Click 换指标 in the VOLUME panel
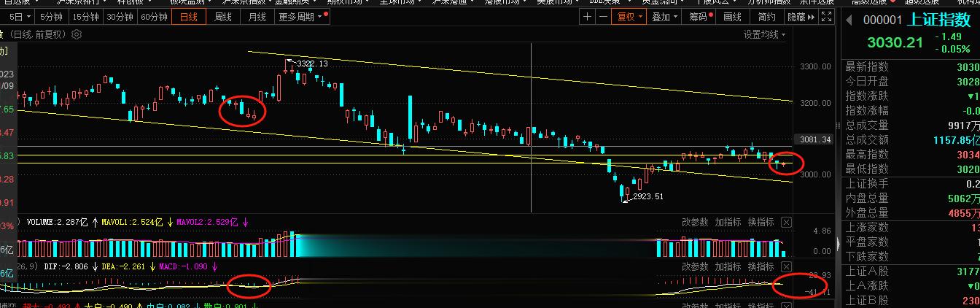The image size is (980, 308). 761,222
